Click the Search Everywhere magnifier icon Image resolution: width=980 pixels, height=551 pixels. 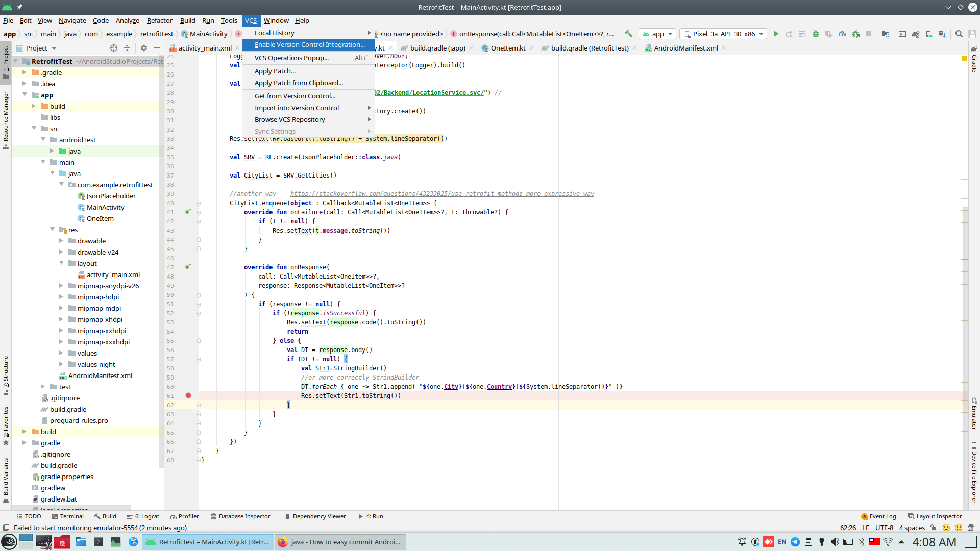(x=959, y=34)
